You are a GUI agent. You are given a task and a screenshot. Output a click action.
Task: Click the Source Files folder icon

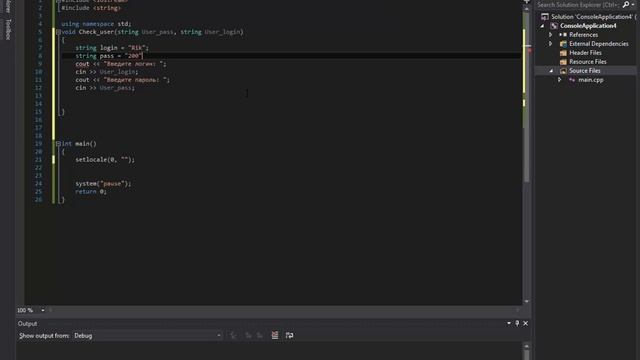click(563, 71)
